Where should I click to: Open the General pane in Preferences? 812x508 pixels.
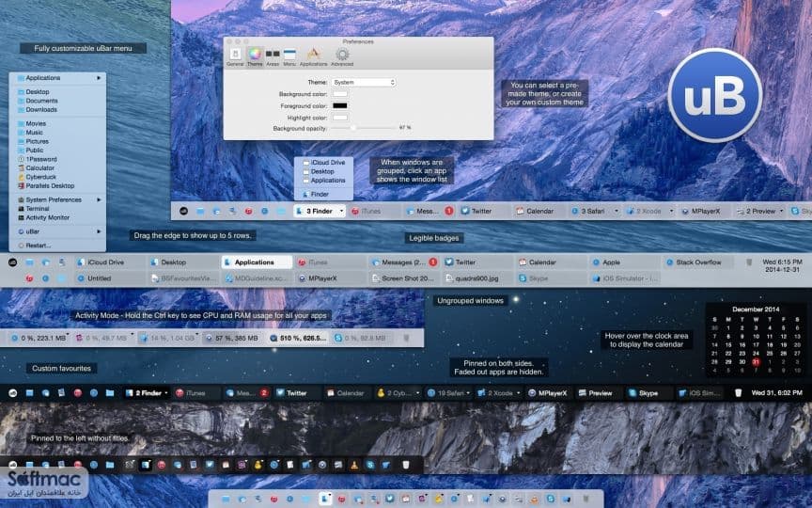(235, 57)
